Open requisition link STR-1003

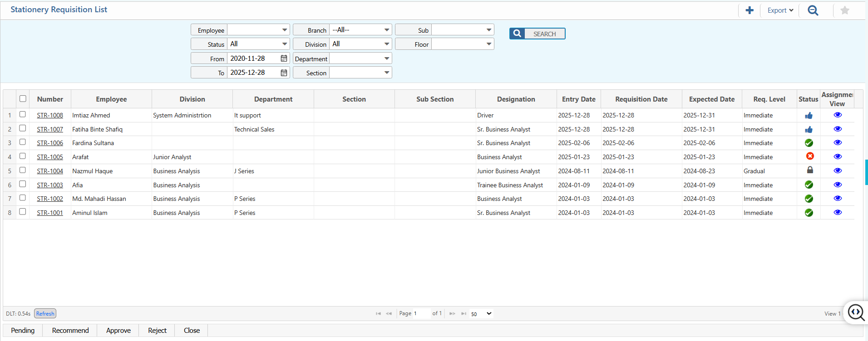pos(50,185)
